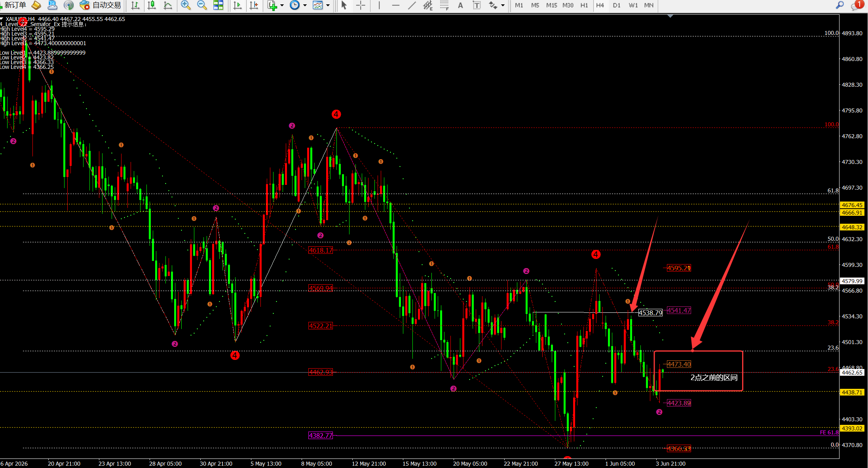Click the 4473.40 level label
This screenshot has width=868, height=468.
tap(679, 364)
